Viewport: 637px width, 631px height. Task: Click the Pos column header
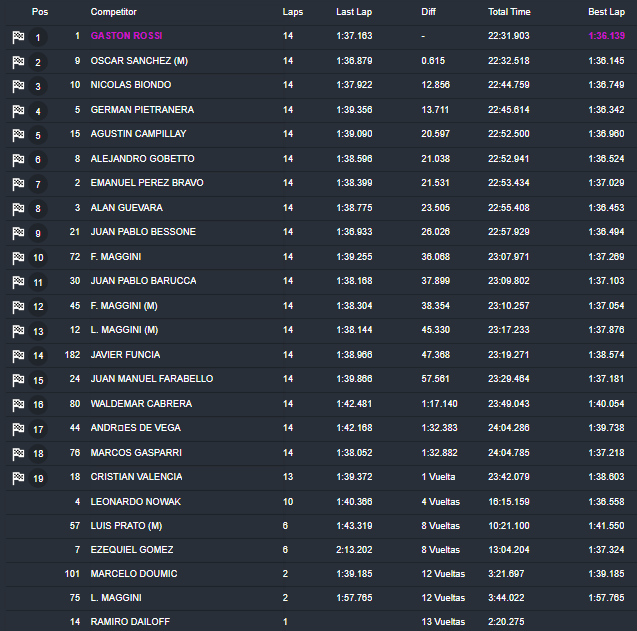point(40,12)
